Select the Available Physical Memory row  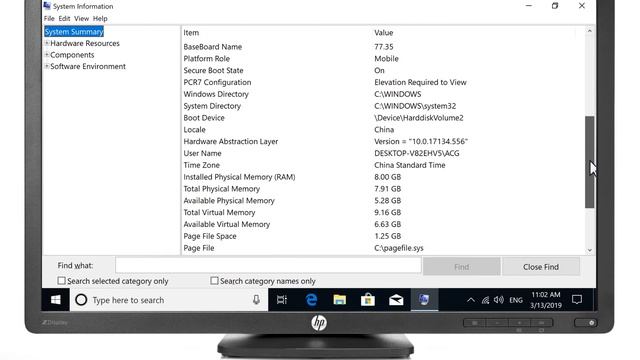tap(383, 200)
